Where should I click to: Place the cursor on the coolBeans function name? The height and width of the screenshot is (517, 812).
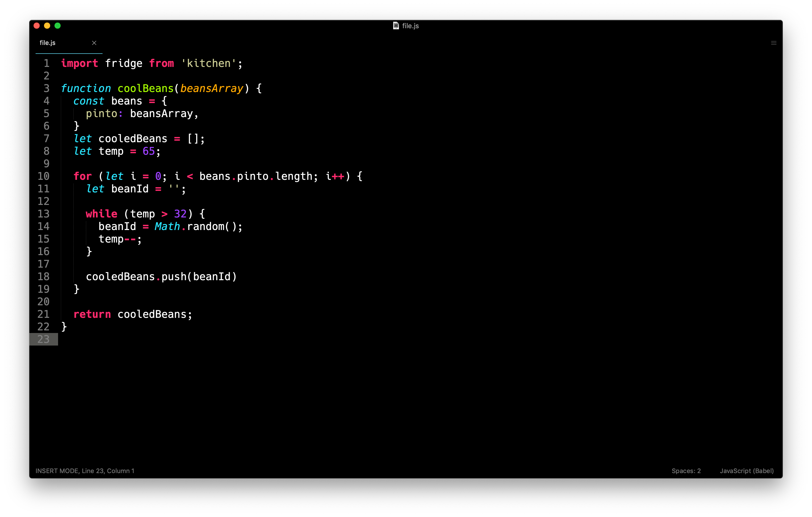[x=145, y=88]
